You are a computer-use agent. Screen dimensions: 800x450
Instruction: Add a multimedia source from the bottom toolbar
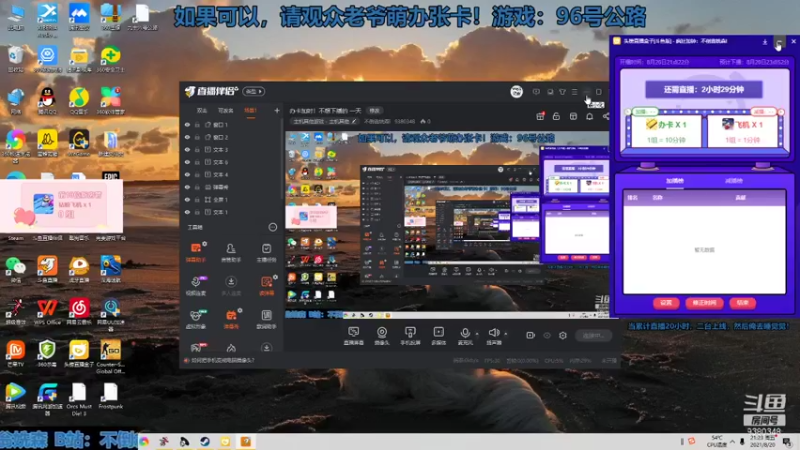pyautogui.click(x=438, y=336)
